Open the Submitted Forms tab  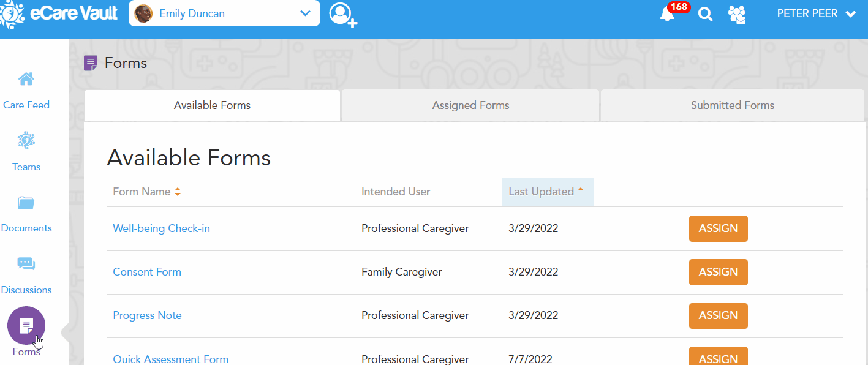(x=732, y=105)
